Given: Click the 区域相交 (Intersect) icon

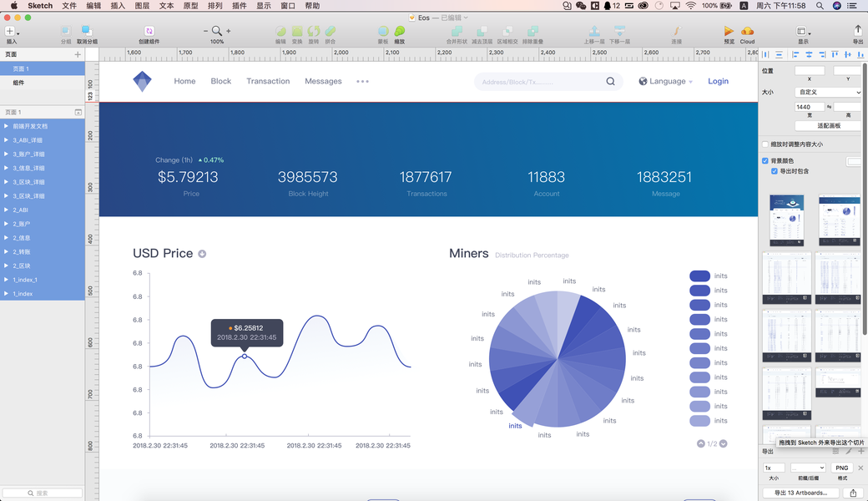Looking at the screenshot, I should tap(507, 31).
